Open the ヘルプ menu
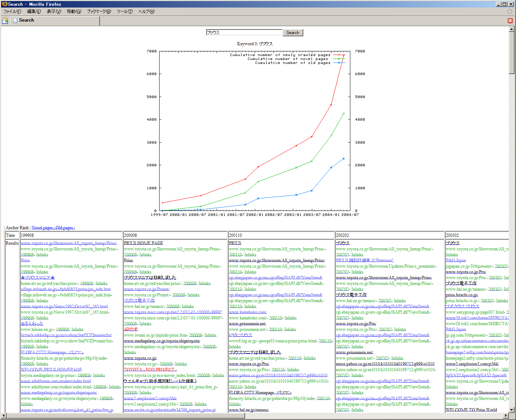Image resolution: width=516 pixels, height=420 pixels. (x=145, y=11)
